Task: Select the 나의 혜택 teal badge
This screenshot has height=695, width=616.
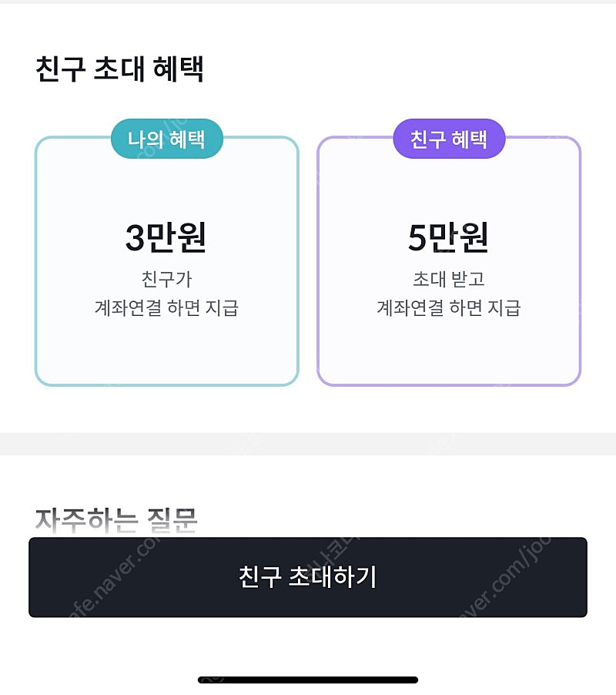Action: coord(167,139)
